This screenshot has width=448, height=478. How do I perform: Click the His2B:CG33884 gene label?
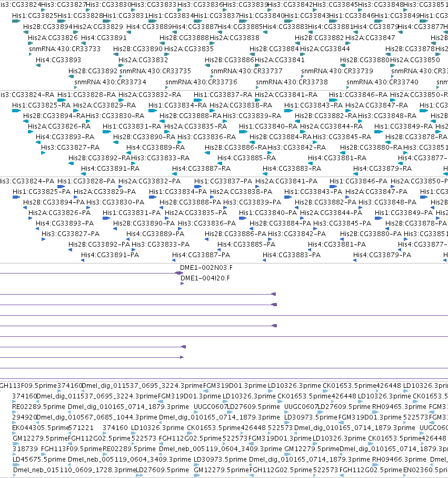274,48
